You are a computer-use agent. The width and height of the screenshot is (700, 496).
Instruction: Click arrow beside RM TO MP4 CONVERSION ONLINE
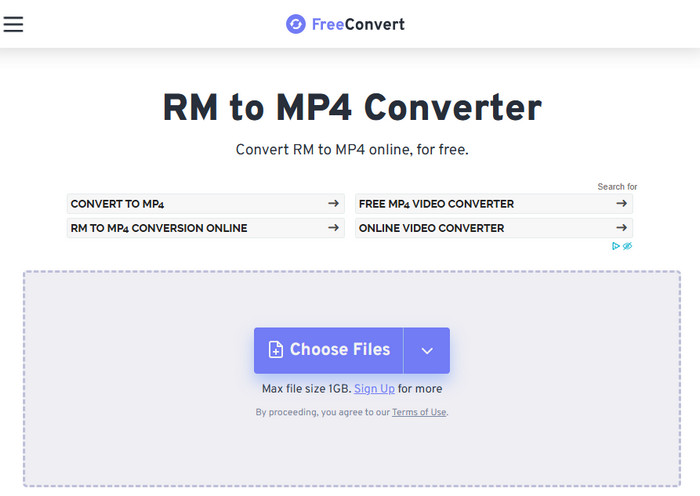pos(333,228)
